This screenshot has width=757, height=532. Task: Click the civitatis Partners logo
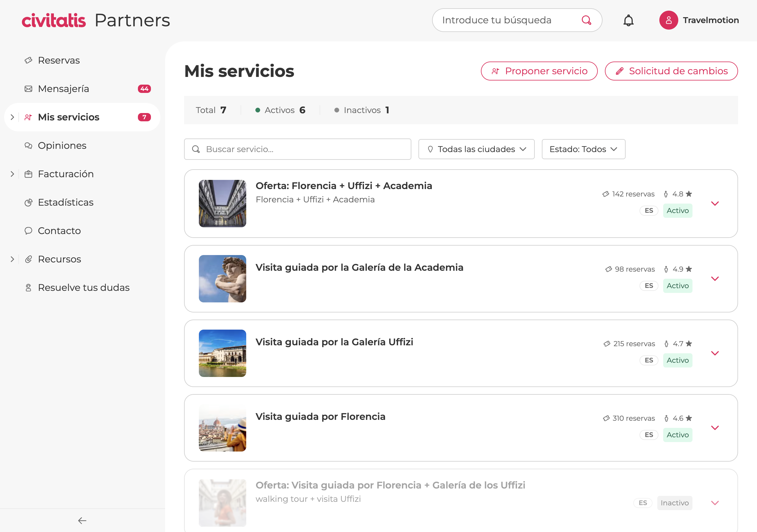coord(96,20)
